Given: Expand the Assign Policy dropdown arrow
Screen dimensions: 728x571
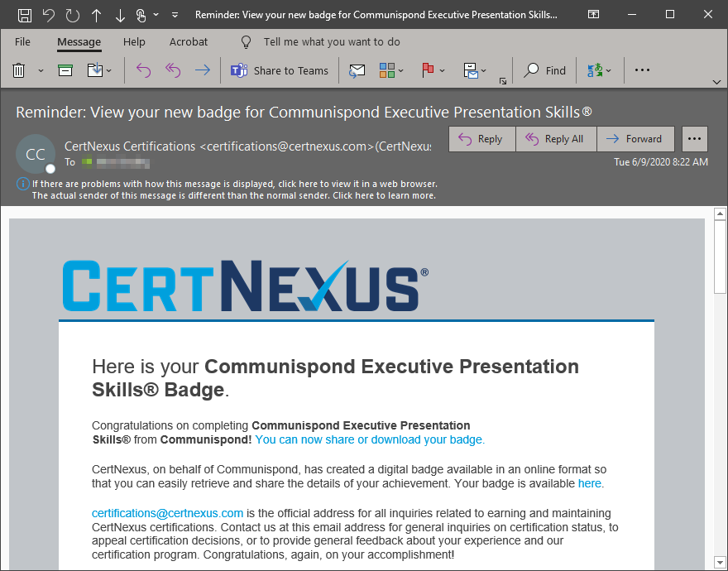Looking at the screenshot, I should point(483,70).
